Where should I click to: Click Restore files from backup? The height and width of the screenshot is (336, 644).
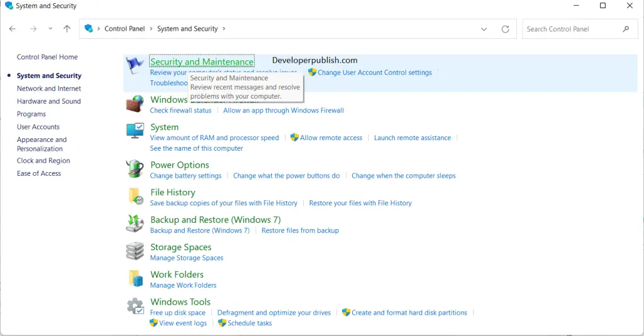pos(300,230)
